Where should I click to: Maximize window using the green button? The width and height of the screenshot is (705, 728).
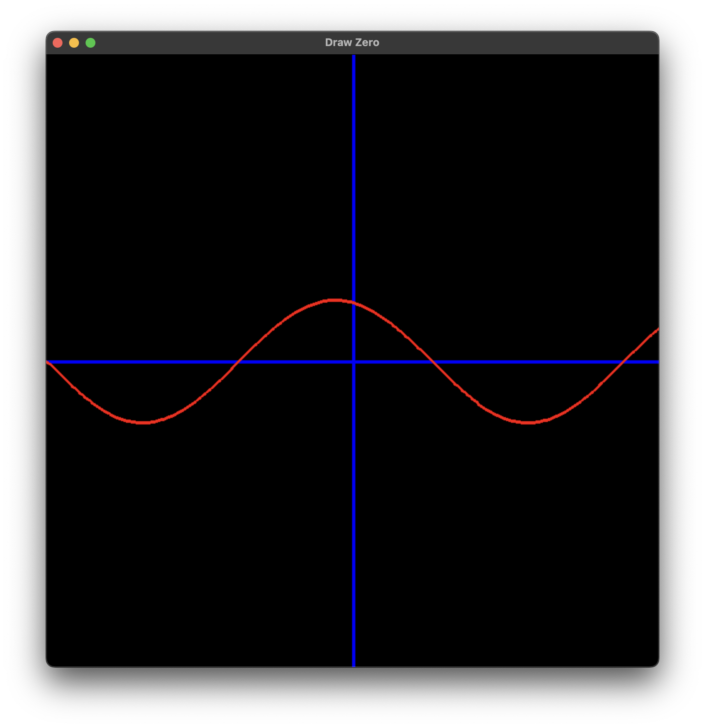[x=90, y=43]
